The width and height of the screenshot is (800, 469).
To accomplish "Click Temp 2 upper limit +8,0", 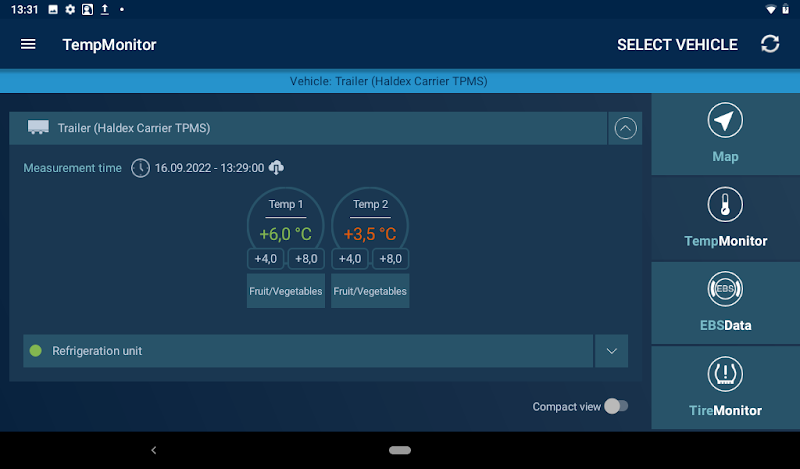I will (390, 259).
